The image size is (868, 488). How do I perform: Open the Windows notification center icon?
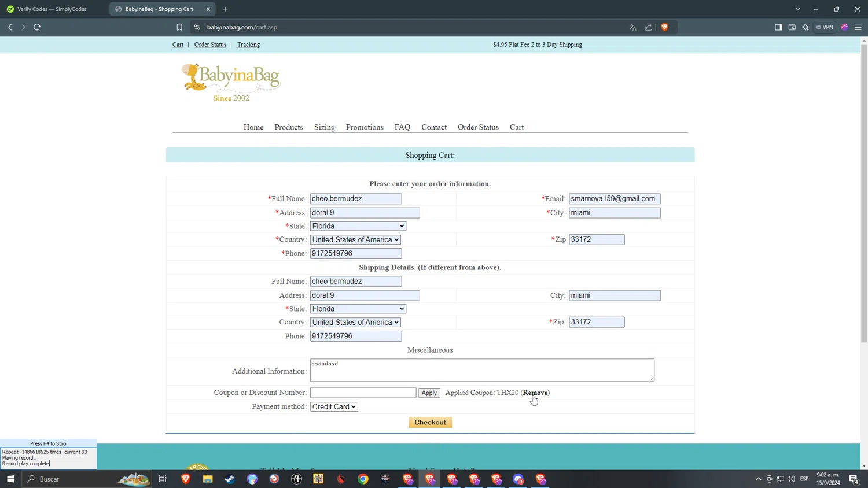point(854,479)
